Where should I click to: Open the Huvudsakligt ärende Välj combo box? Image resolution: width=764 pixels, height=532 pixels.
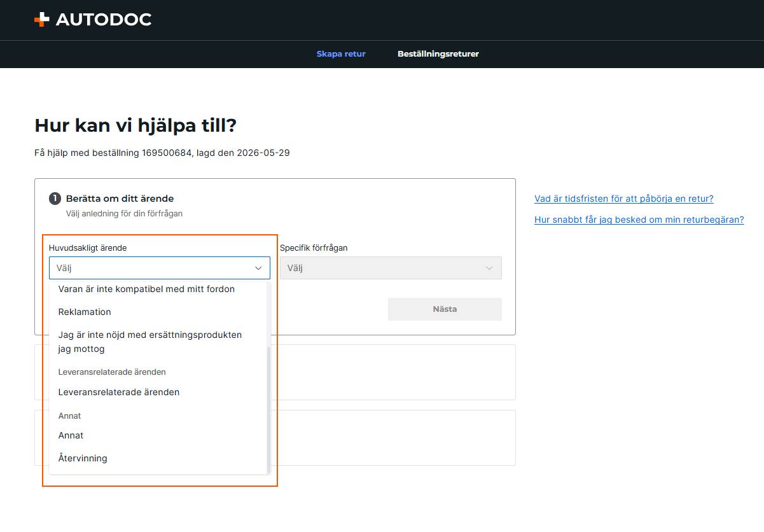click(160, 268)
